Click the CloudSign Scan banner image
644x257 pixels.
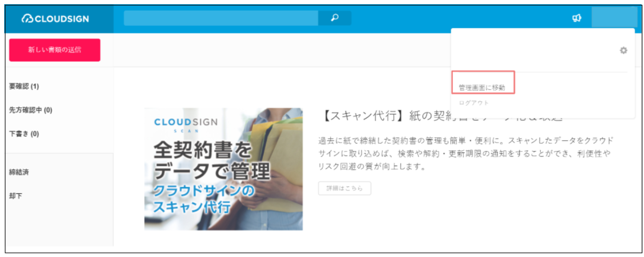coord(223,169)
